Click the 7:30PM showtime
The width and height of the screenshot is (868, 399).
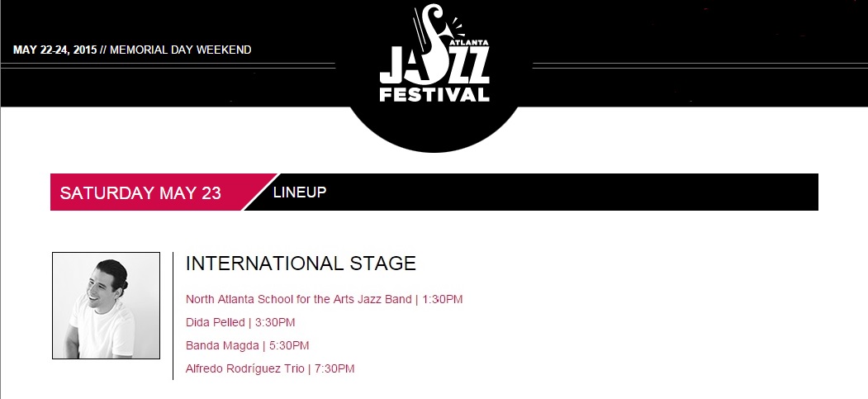334,368
